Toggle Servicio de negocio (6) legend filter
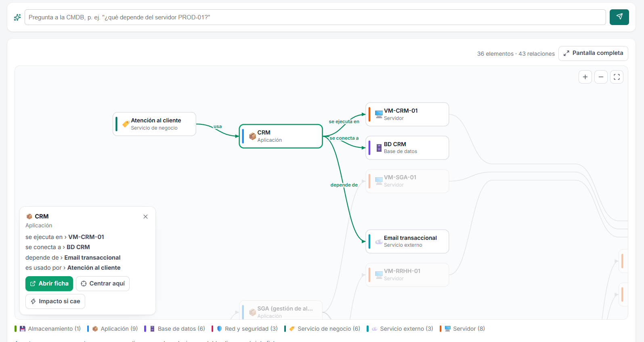Viewport: 644px width, 342px height. coord(322,329)
